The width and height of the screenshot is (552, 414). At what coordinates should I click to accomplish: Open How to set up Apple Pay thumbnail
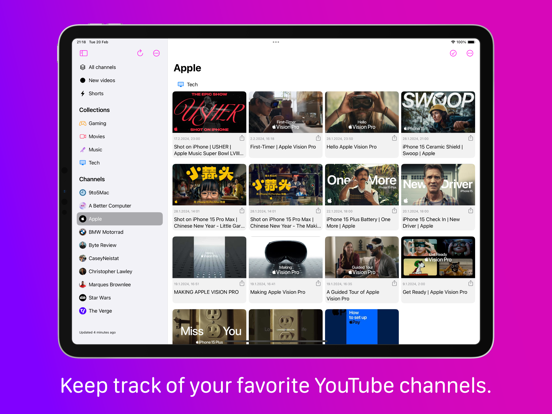pos(362,327)
